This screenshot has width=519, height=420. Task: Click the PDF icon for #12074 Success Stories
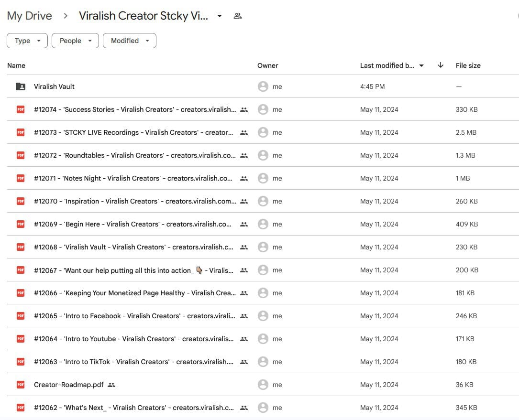tap(21, 109)
